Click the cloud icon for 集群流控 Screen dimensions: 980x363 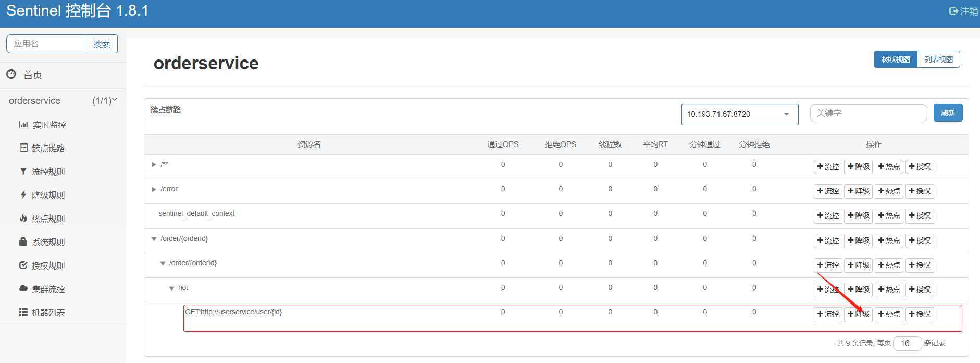(x=23, y=288)
